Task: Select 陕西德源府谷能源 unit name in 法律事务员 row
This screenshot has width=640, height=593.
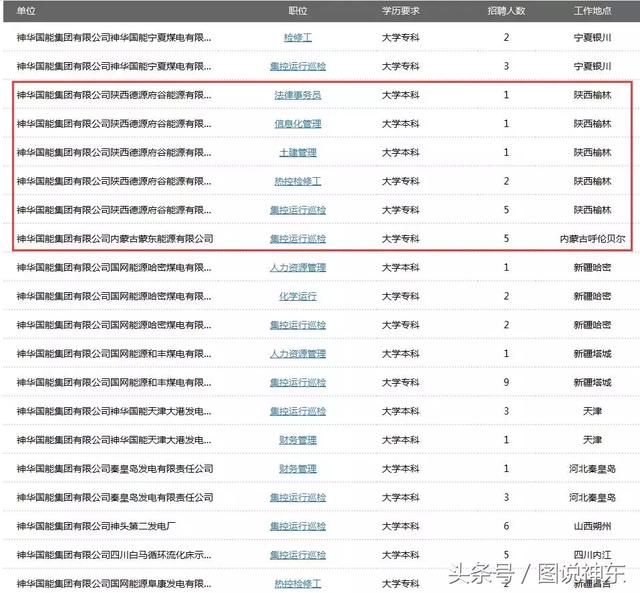Action: pyautogui.click(x=114, y=95)
